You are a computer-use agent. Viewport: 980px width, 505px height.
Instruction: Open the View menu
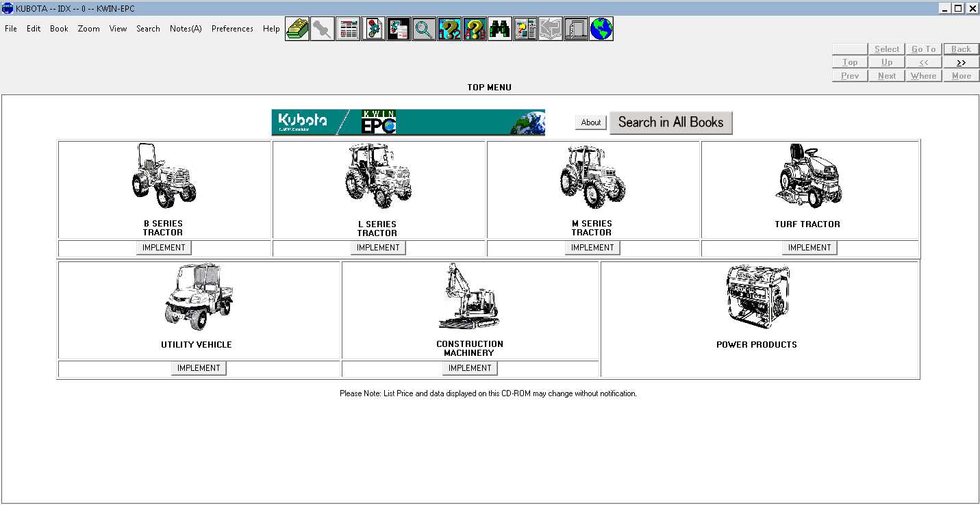pyautogui.click(x=118, y=29)
